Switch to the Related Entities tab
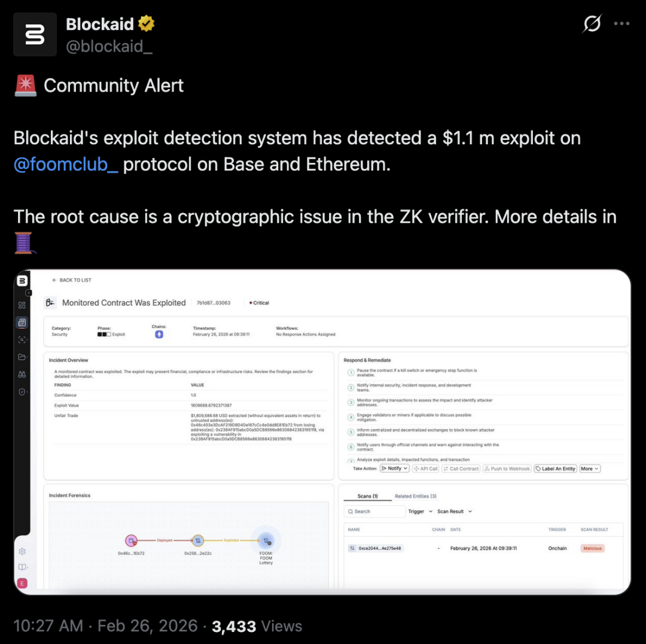The image size is (646, 644). 416,496
